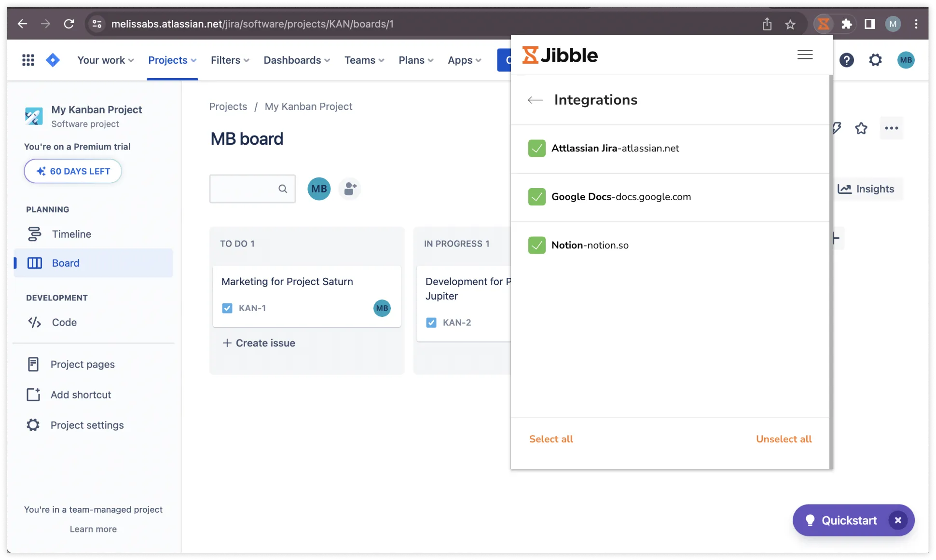Viewport: 936px width, 560px height.
Task: Go to Timeline in sidebar
Action: coord(71,234)
